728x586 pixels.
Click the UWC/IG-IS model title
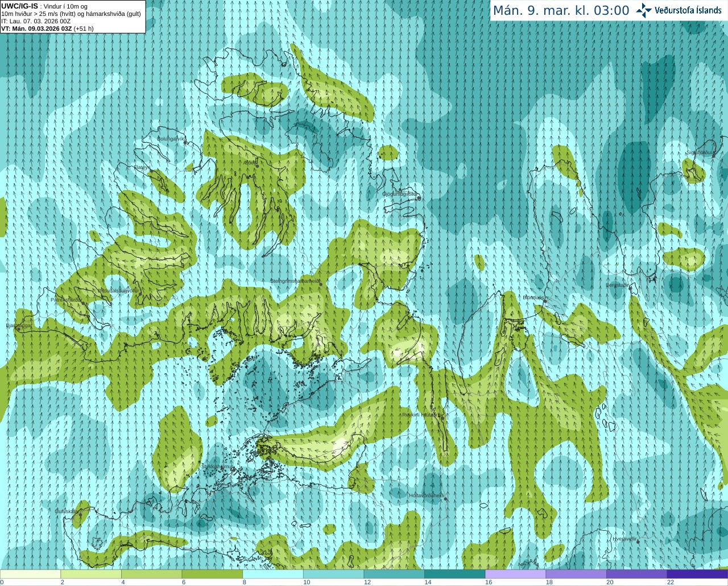[20, 6]
